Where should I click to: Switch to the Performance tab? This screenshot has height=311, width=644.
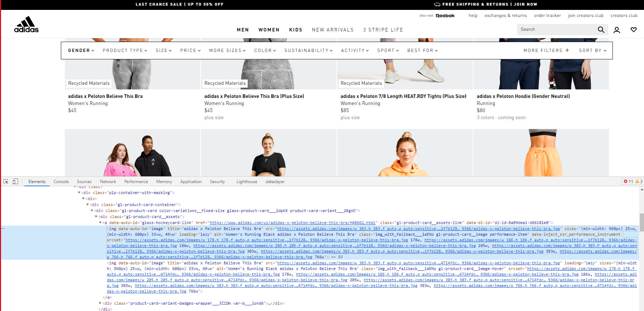(136, 182)
